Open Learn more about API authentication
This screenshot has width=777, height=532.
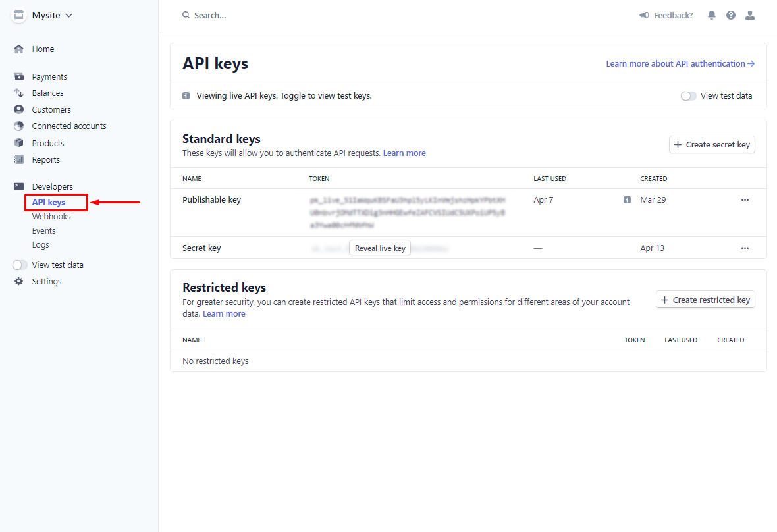680,63
